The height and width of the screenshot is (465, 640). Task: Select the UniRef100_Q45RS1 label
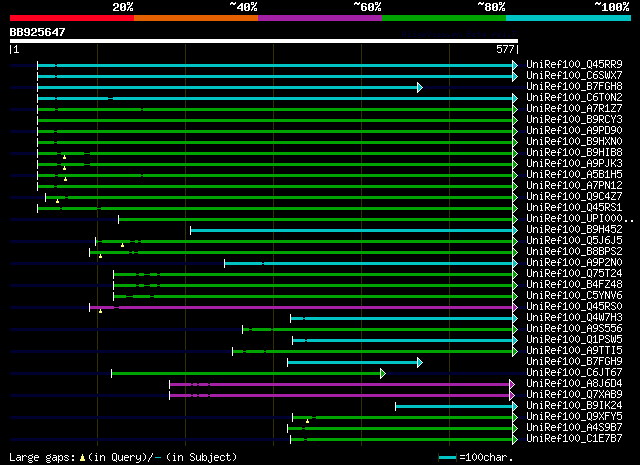point(574,208)
